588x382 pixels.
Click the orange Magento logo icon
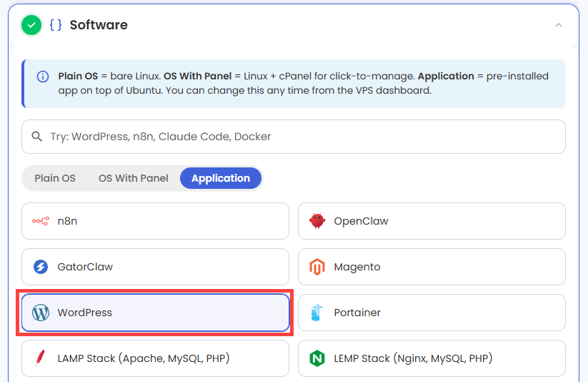pyautogui.click(x=317, y=267)
